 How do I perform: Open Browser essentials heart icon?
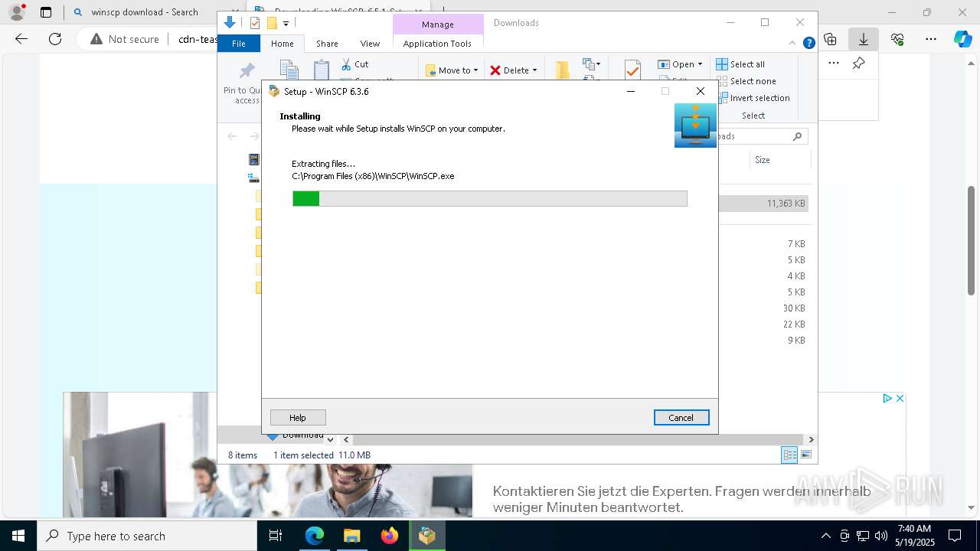[x=897, y=39]
